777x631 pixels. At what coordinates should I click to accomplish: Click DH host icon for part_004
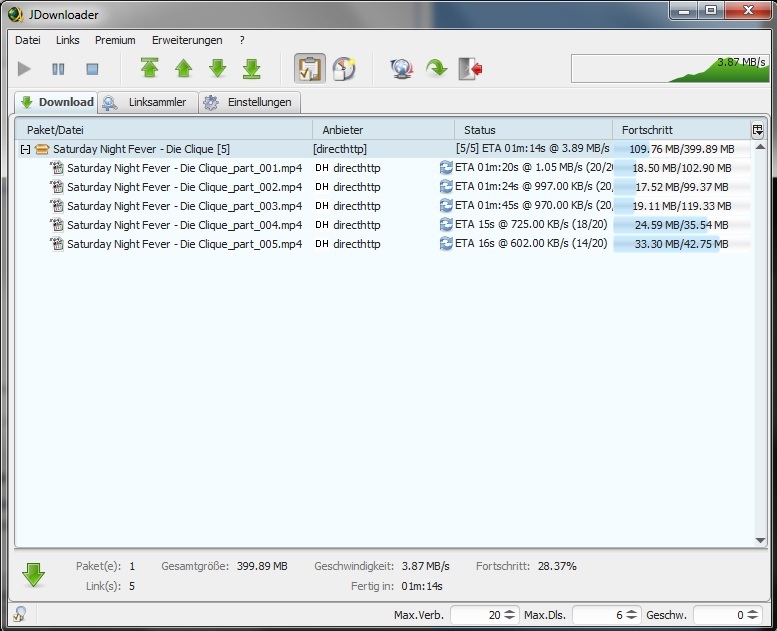(x=322, y=225)
